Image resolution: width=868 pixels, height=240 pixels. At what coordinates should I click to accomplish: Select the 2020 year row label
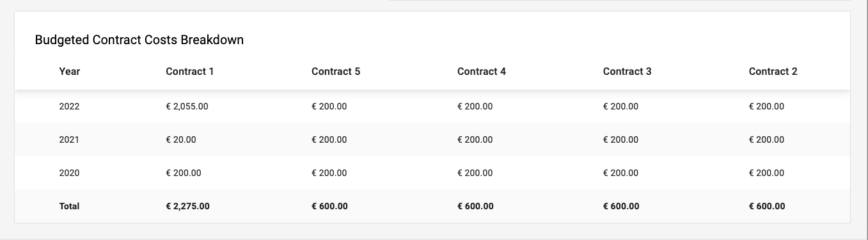click(x=69, y=173)
